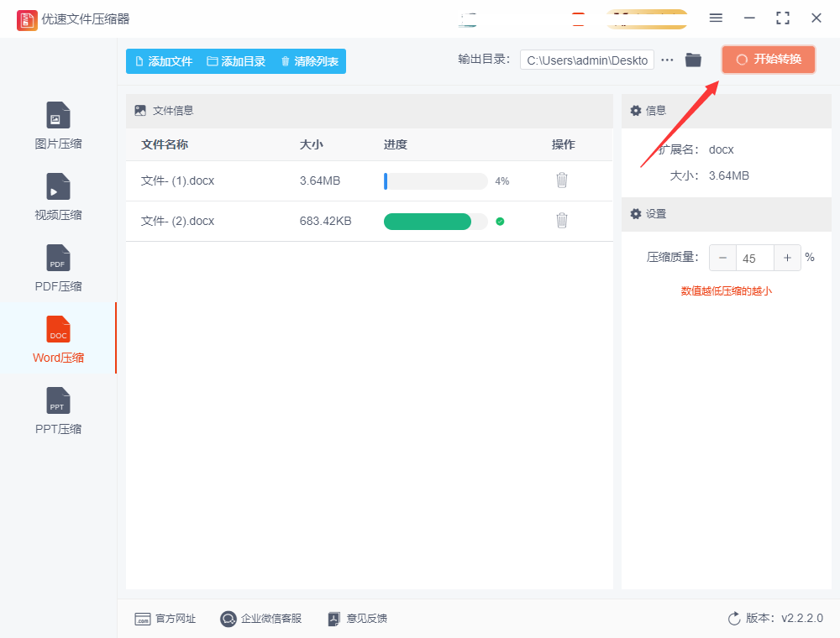Click the 信息 panel gear icon
The width and height of the screenshot is (840, 638).
pos(635,111)
